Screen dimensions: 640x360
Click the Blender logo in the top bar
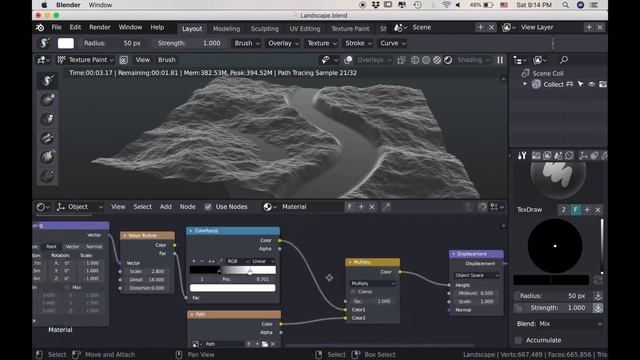(x=40, y=27)
